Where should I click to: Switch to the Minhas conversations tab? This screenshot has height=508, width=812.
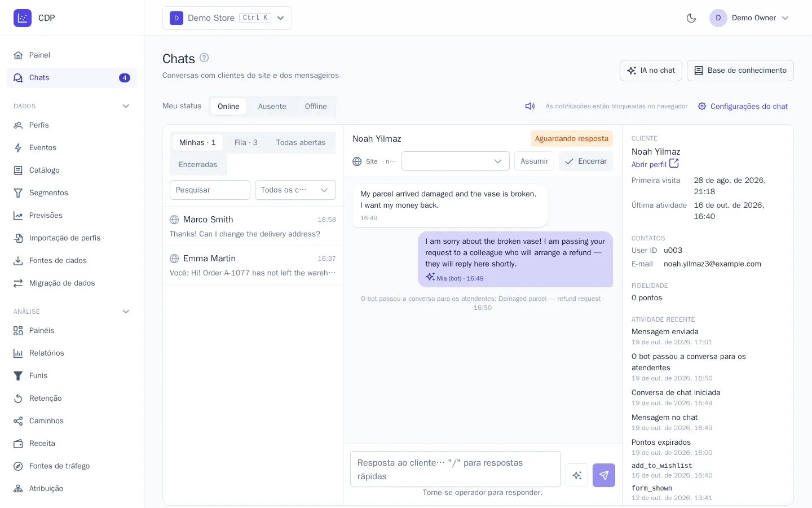[x=197, y=143]
